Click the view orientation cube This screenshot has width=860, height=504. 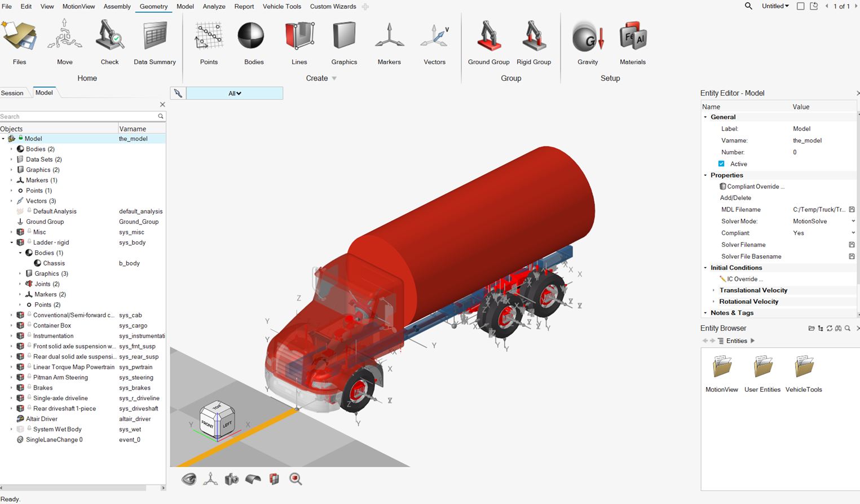click(217, 420)
